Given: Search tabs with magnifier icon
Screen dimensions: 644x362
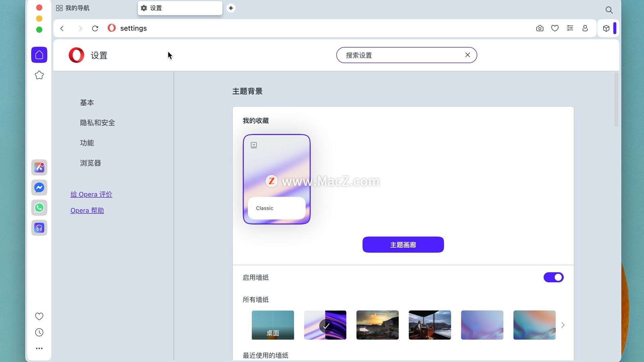Looking at the screenshot, I should [609, 10].
